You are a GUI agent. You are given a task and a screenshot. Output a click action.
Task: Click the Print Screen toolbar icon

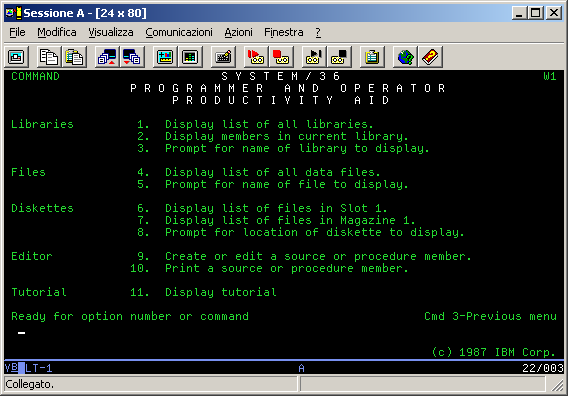pyautogui.click(x=17, y=57)
